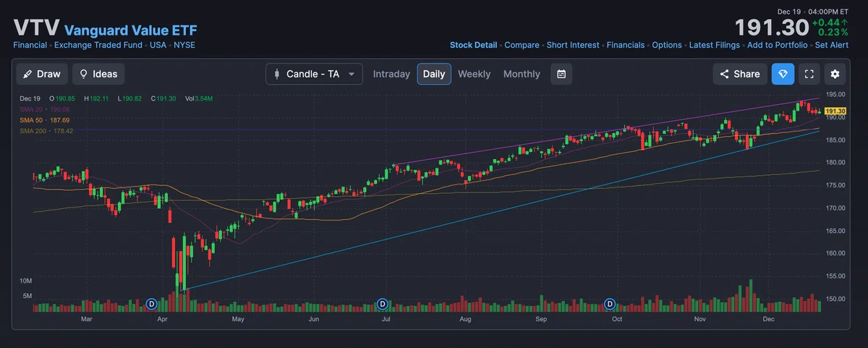Viewport: 868px width, 348px height.
Task: Select the SMA 200 indicator label
Action: point(46,130)
